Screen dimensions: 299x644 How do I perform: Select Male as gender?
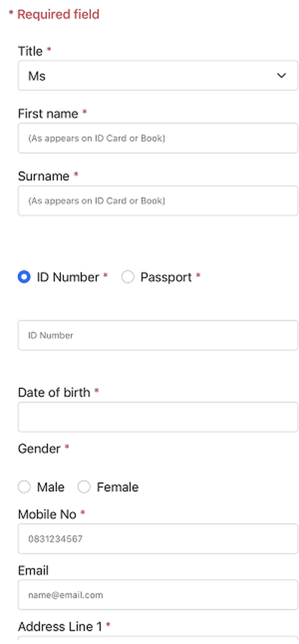tap(24, 487)
